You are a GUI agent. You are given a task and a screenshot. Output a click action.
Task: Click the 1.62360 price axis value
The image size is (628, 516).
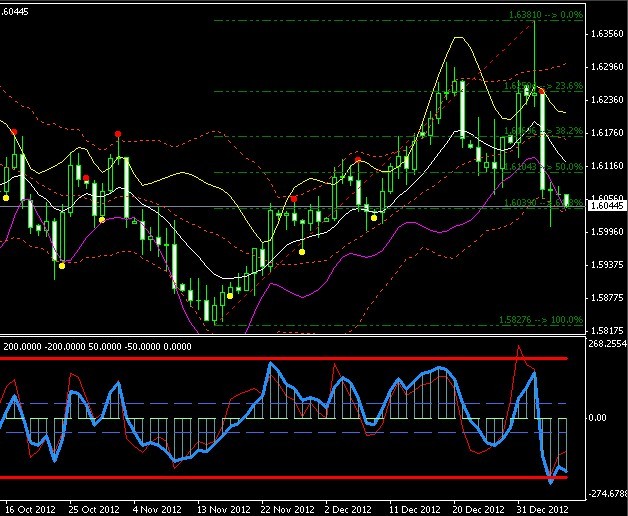click(x=607, y=100)
